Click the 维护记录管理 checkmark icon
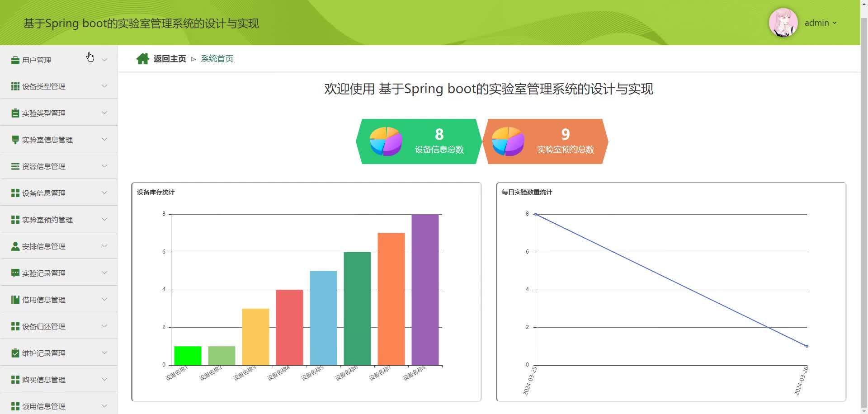Viewport: 868px width, 414px height. pos(15,353)
